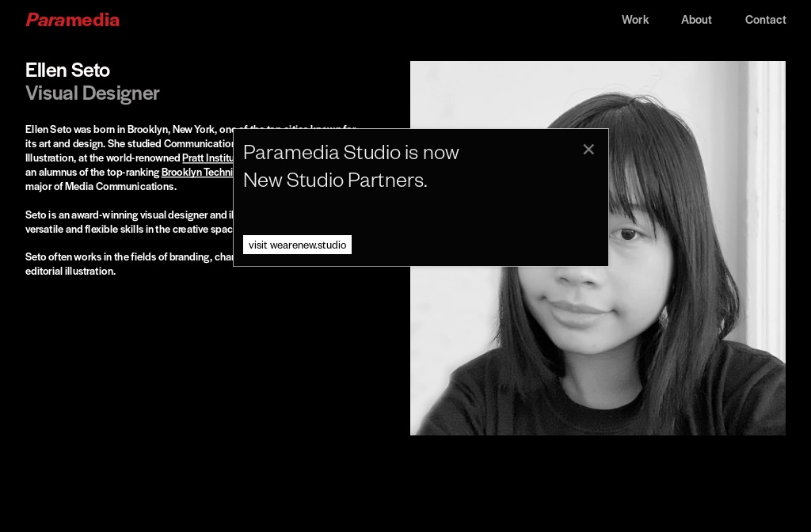The width and height of the screenshot is (811, 532).
Task: Follow the Brooklyn Technical link
Action: click(197, 173)
